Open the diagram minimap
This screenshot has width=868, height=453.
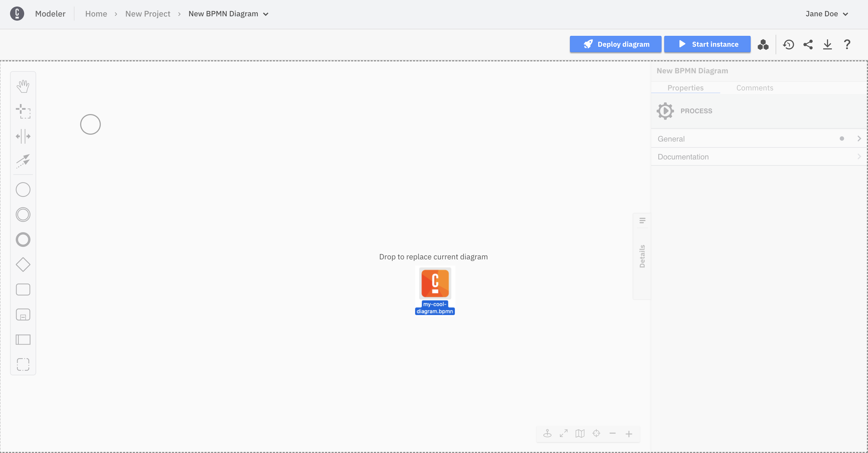point(580,433)
